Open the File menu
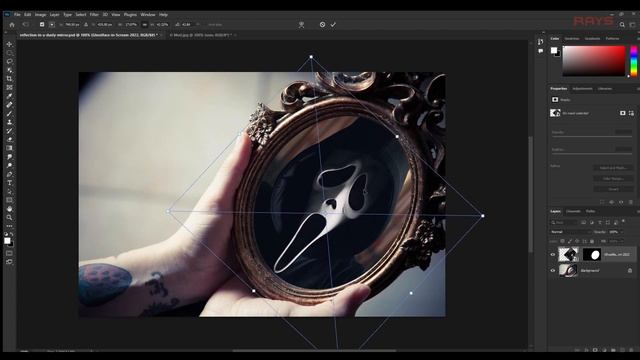 click(17, 15)
